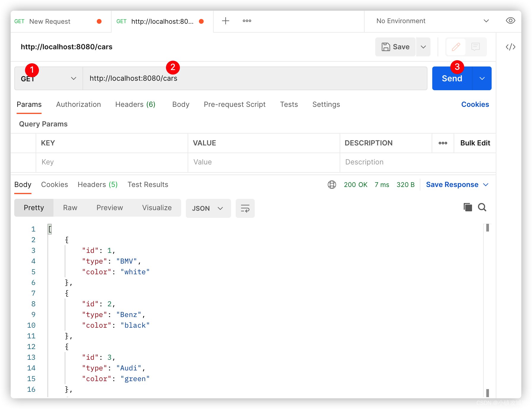Click the pencil edit mode icon

456,47
